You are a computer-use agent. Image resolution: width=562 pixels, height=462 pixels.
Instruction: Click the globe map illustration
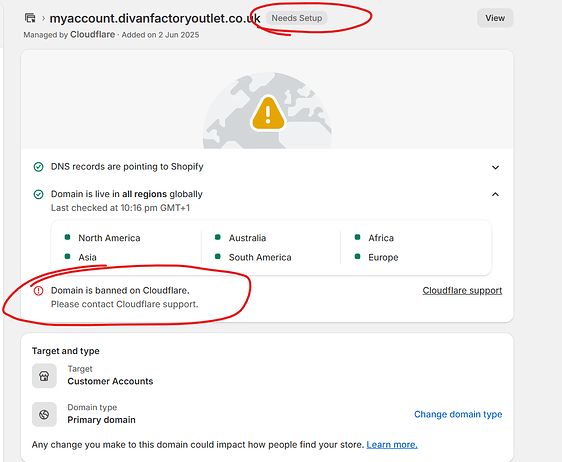(x=267, y=110)
